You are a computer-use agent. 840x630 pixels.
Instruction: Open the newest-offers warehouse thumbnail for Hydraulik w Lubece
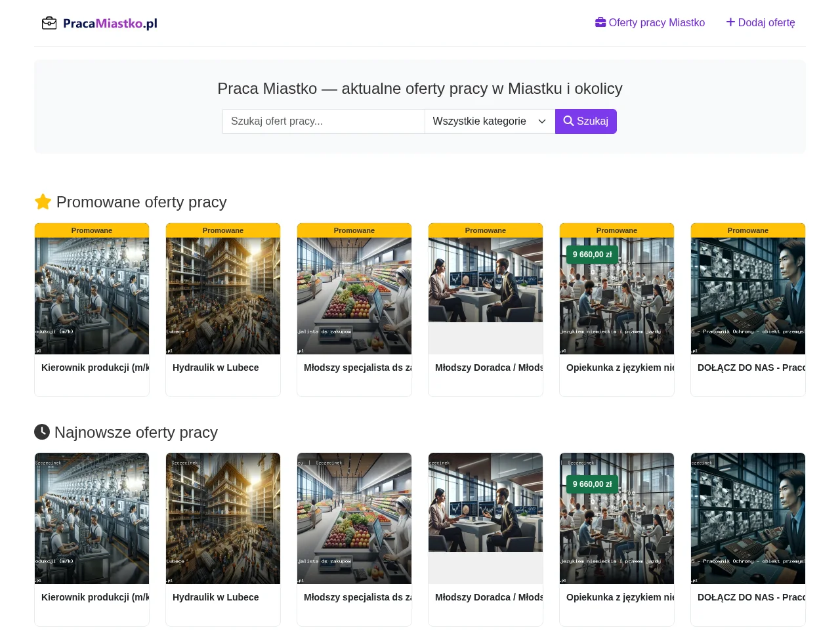tap(223, 518)
